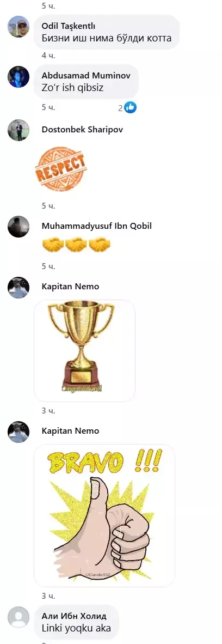Click the blue like reaction icon
This screenshot has height=644, width=222.
[x=131, y=108]
